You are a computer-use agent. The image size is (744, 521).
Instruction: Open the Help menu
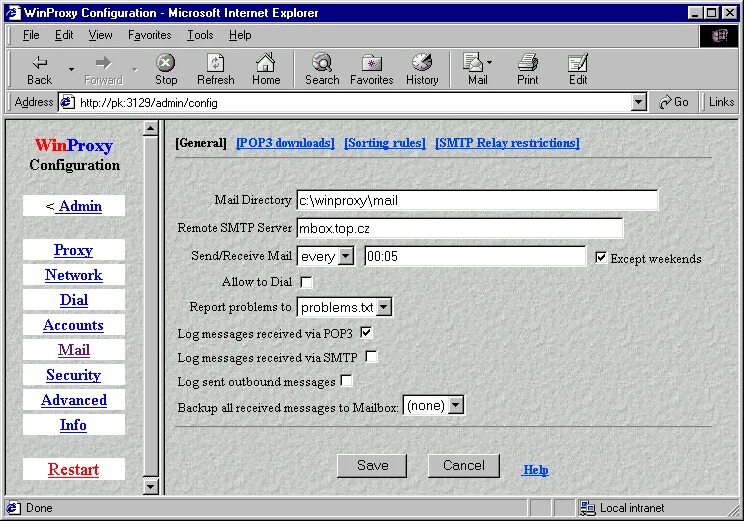tap(240, 35)
